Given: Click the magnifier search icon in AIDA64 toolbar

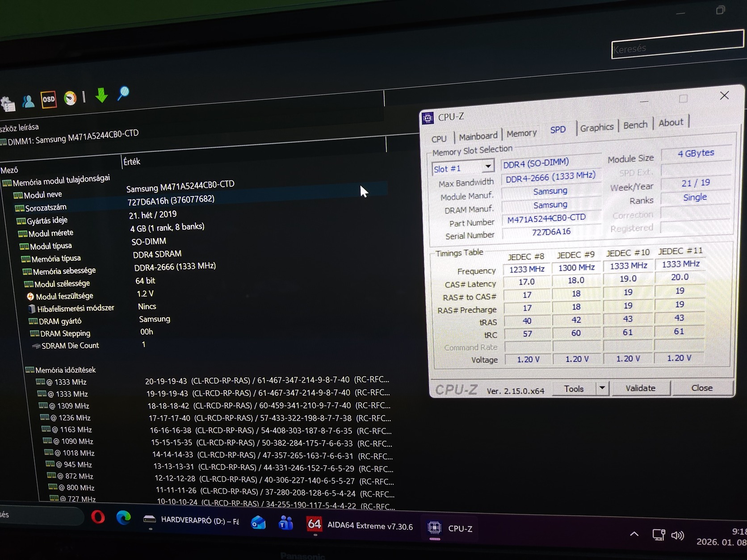Looking at the screenshot, I should [x=123, y=93].
